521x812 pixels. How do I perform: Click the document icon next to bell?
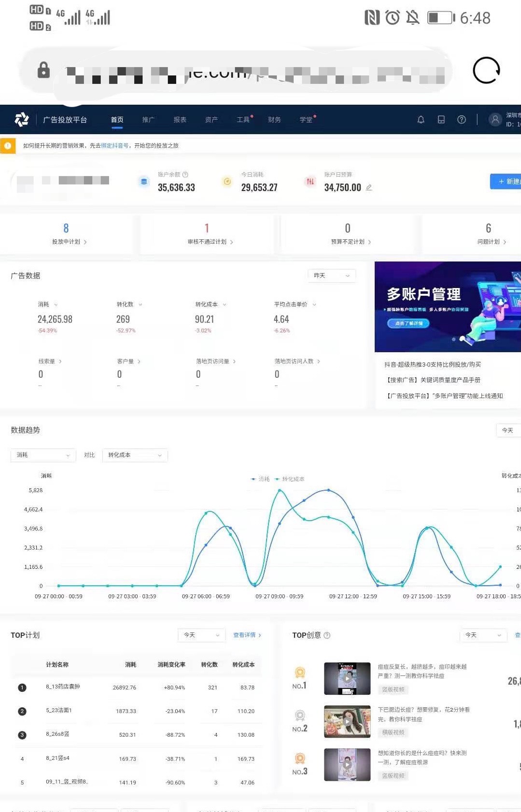tap(441, 120)
